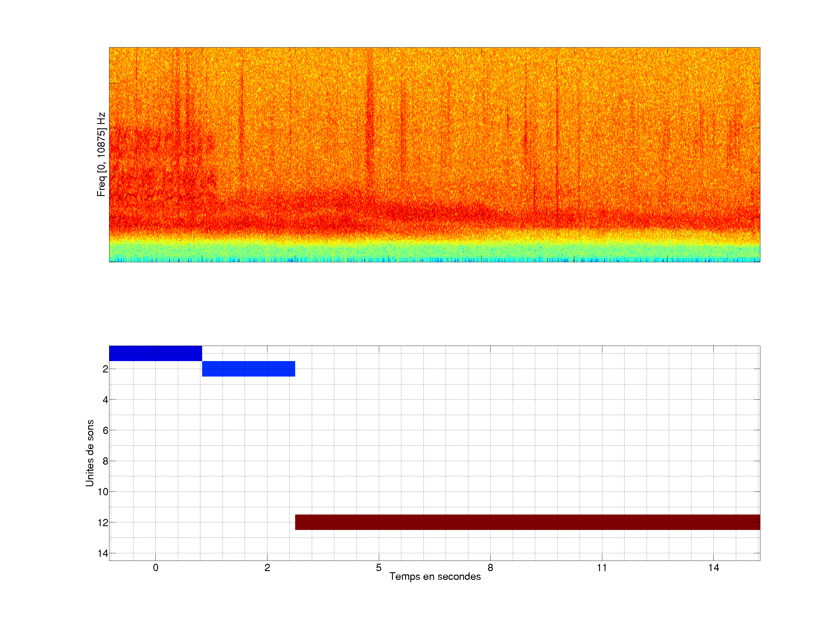Image resolution: width=840 pixels, height=630 pixels.
Task: Click the dark blue bar at unit 1
Action: pos(155,353)
